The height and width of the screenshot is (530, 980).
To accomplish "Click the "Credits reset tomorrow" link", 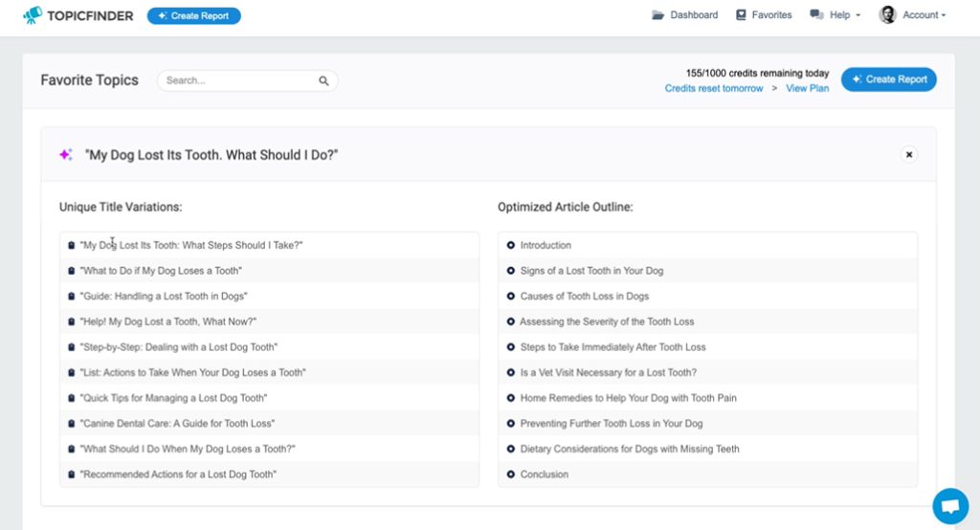I will (x=714, y=88).
